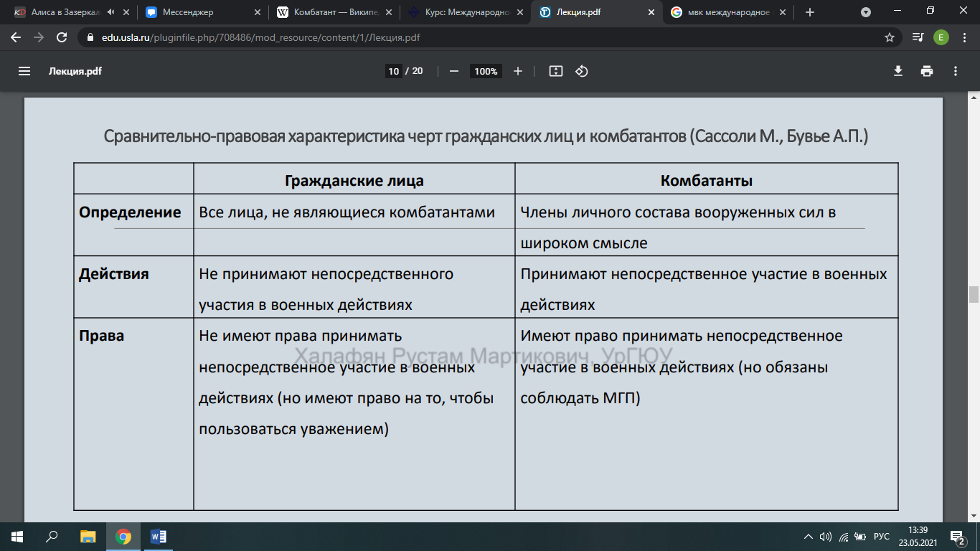Click the zoom in plus button
This screenshot has height=551, width=980.
coord(518,71)
